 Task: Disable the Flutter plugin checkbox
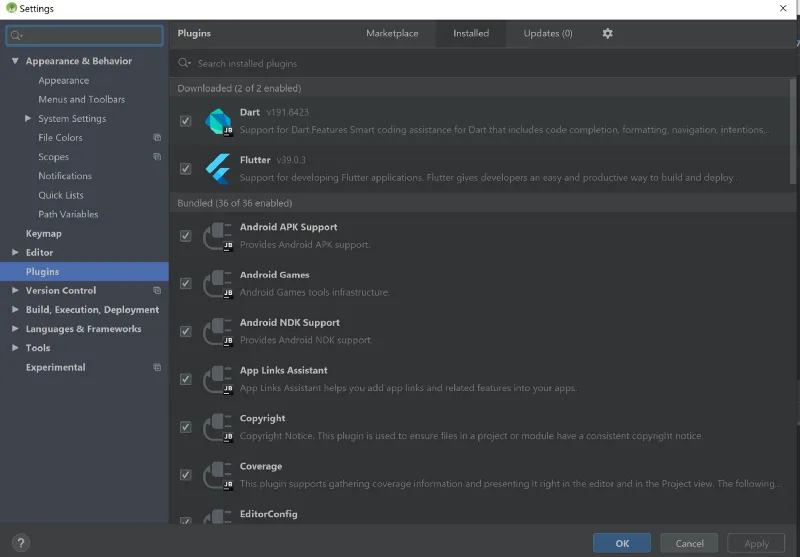point(186,169)
